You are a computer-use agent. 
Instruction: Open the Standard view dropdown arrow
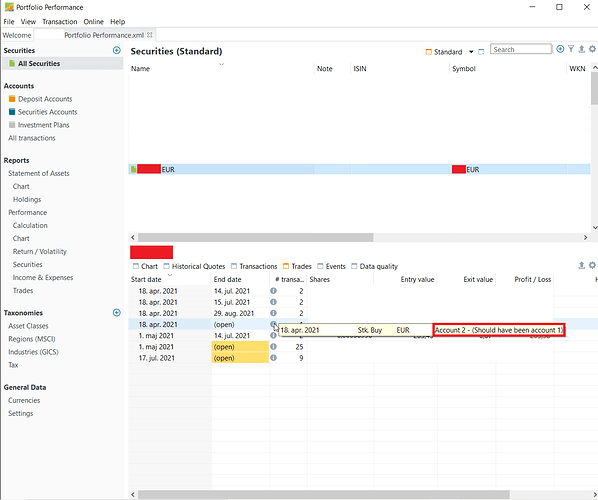point(471,52)
